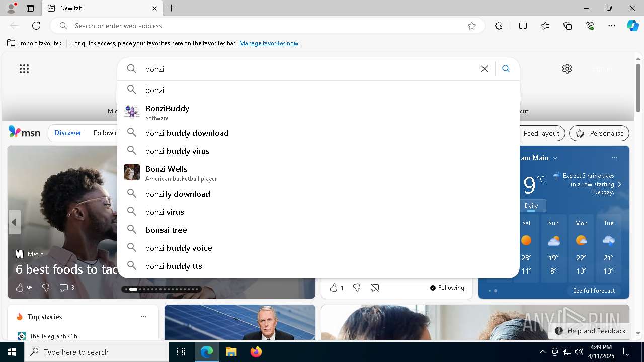644x362 pixels.
Task: Open See full forecast link
Action: pyautogui.click(x=594, y=291)
